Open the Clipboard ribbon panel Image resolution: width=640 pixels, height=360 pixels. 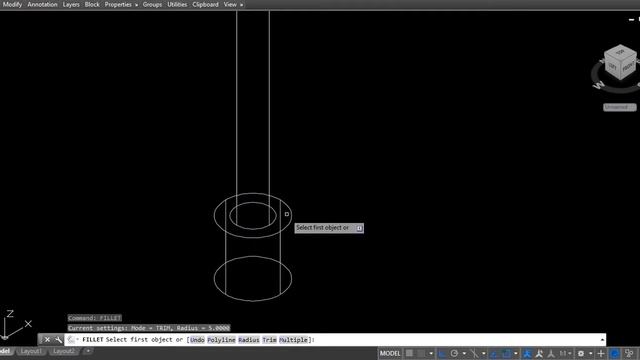point(205,4)
